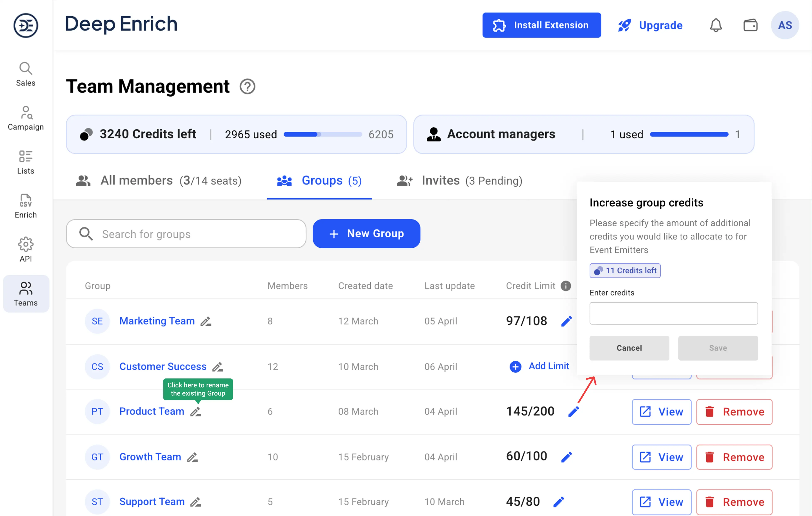This screenshot has width=812, height=516.
Task: Open Support Team group link
Action: coord(152,501)
